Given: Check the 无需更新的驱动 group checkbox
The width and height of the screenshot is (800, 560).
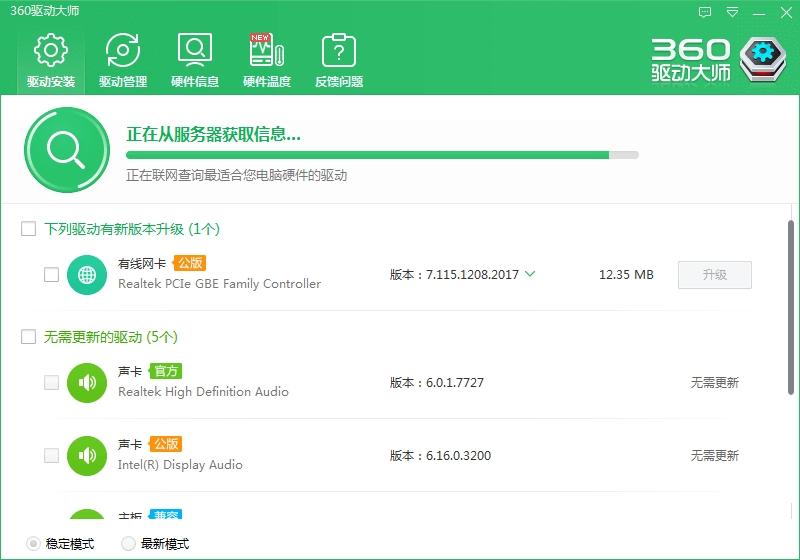Looking at the screenshot, I should point(29,337).
